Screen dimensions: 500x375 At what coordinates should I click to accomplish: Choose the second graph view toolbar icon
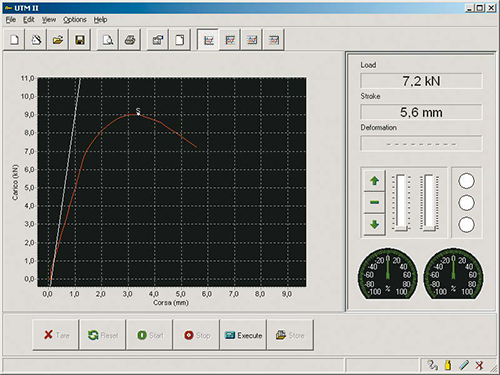(230, 40)
